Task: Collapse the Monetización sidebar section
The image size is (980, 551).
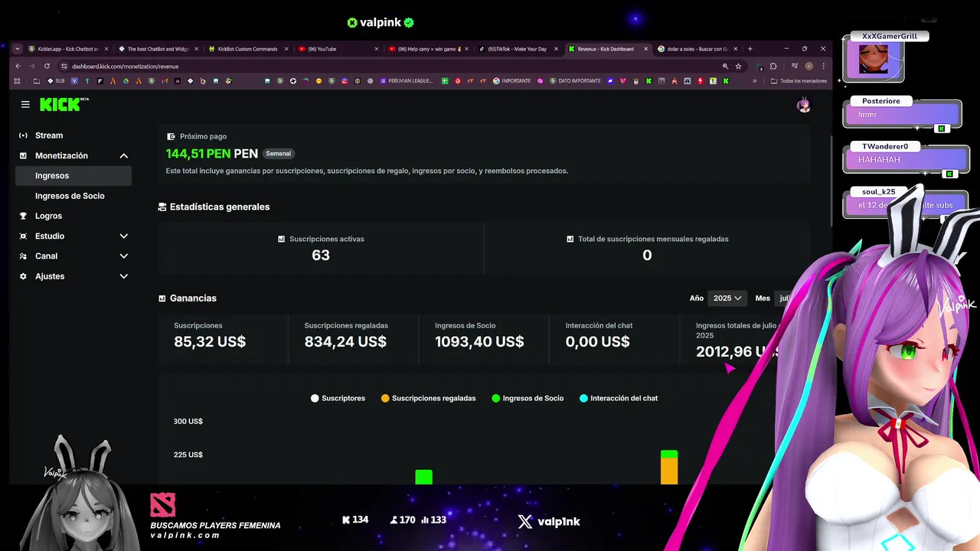Action: tap(123, 156)
